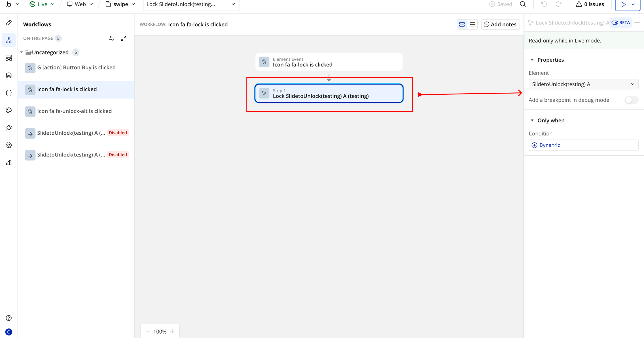Open the Design tab pencil icon
Viewport: 644px width, 338px height.
point(9,23)
